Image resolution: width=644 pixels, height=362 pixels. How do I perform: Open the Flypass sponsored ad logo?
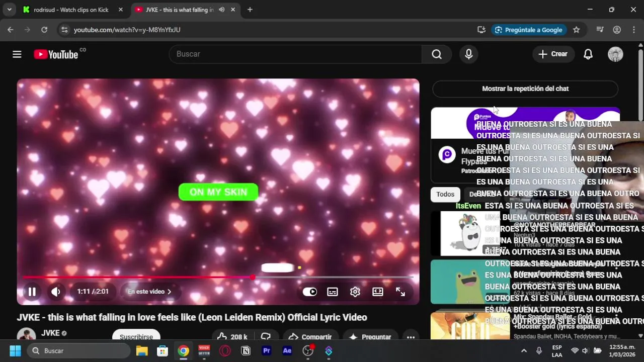(x=447, y=154)
